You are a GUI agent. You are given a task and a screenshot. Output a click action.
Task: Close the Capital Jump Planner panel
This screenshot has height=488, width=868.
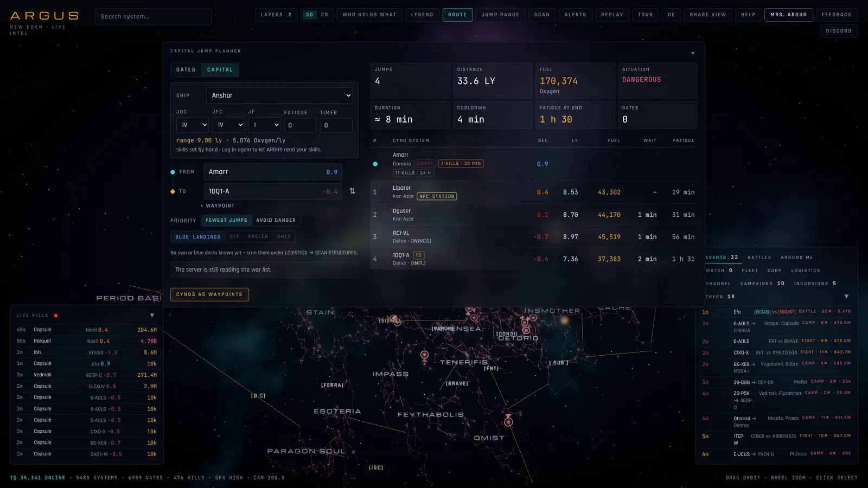[693, 53]
